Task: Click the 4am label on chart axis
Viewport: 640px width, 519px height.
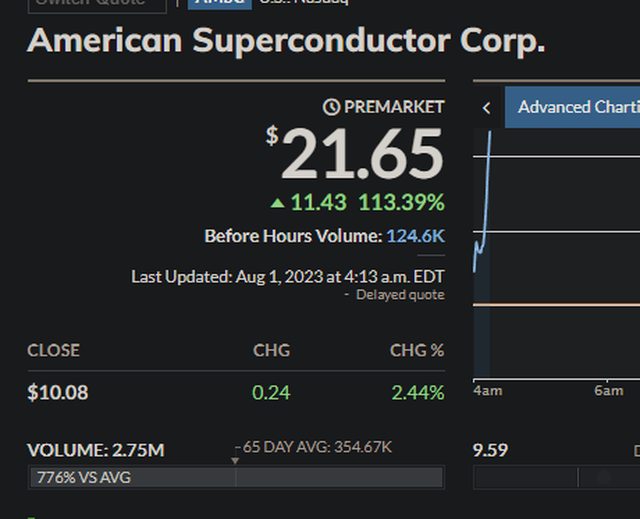Action: [x=487, y=391]
